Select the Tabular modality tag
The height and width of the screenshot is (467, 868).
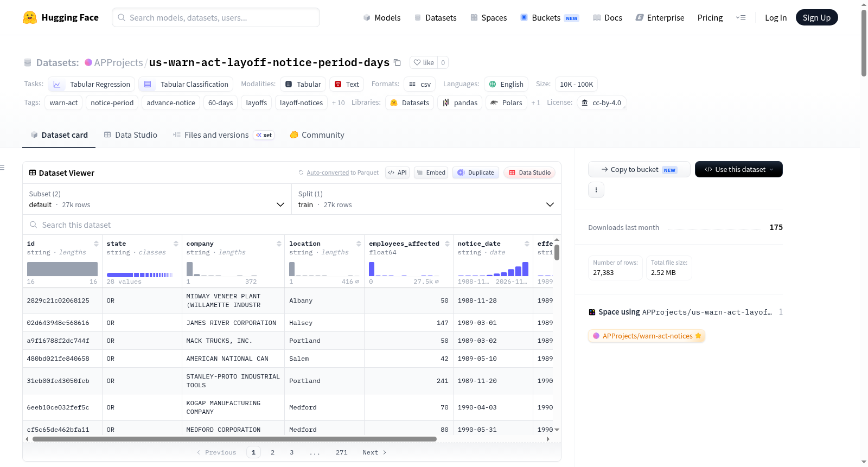(x=303, y=84)
